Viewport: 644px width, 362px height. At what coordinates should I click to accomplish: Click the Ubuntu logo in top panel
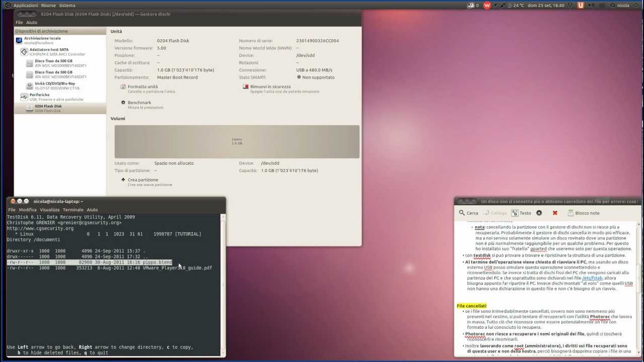tap(7, 6)
